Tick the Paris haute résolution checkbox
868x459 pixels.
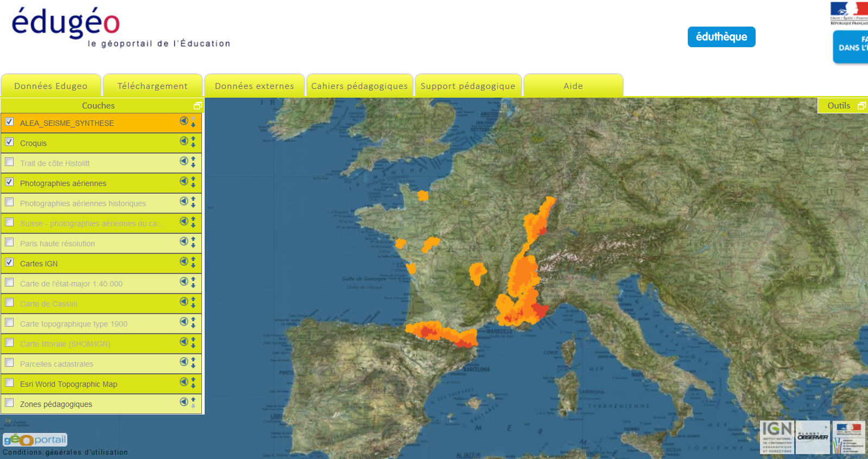point(9,243)
